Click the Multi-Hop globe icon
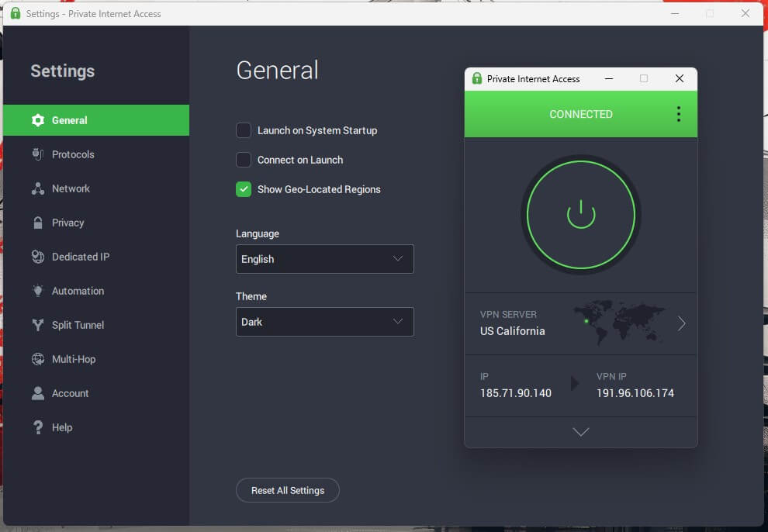 coord(38,359)
